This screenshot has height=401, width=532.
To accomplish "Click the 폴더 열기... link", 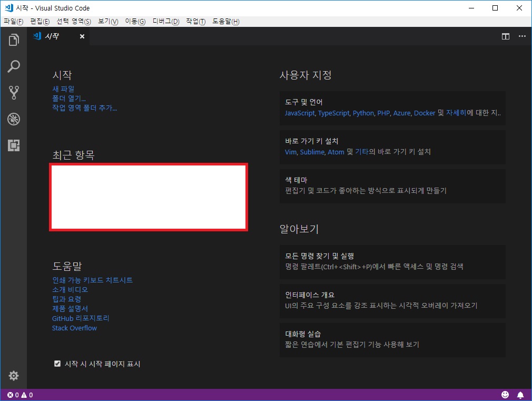I will coord(69,99).
